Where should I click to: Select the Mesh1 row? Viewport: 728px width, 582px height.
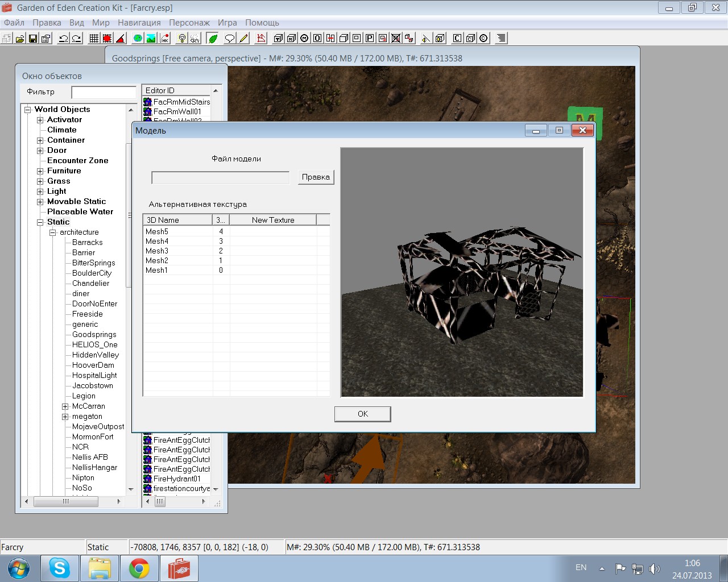(x=236, y=270)
